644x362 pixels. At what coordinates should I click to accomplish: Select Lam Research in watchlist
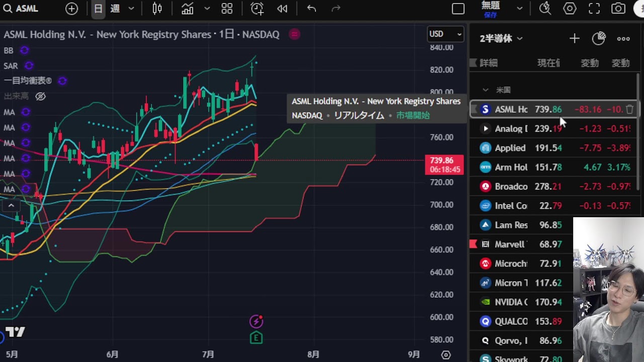(522, 225)
